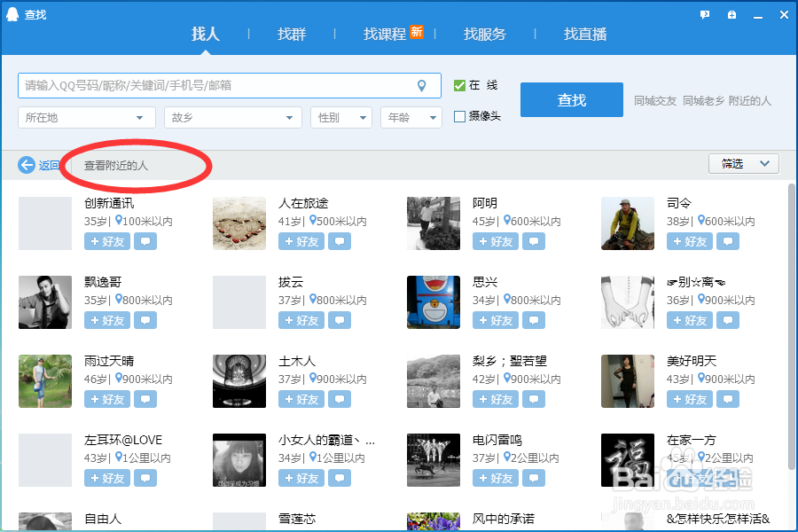This screenshot has height=532, width=798.
Task: Enable the 摄像头 checkbox
Action: 462,115
